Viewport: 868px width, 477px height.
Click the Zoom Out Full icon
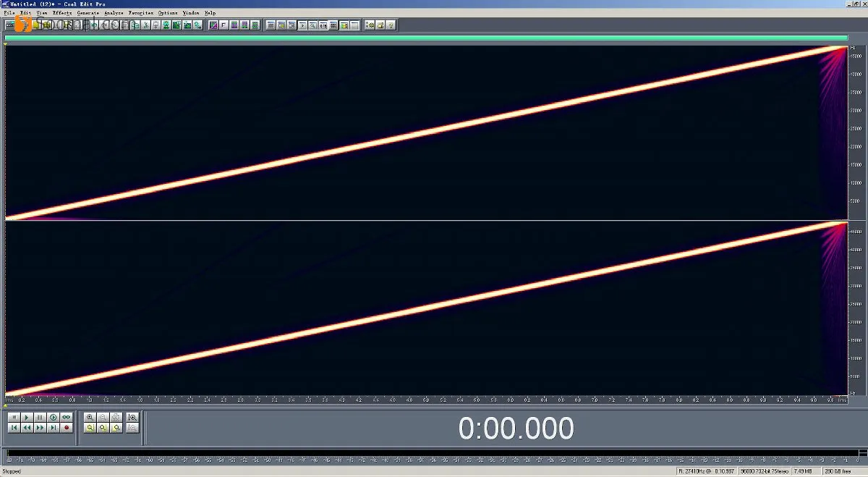point(116,418)
